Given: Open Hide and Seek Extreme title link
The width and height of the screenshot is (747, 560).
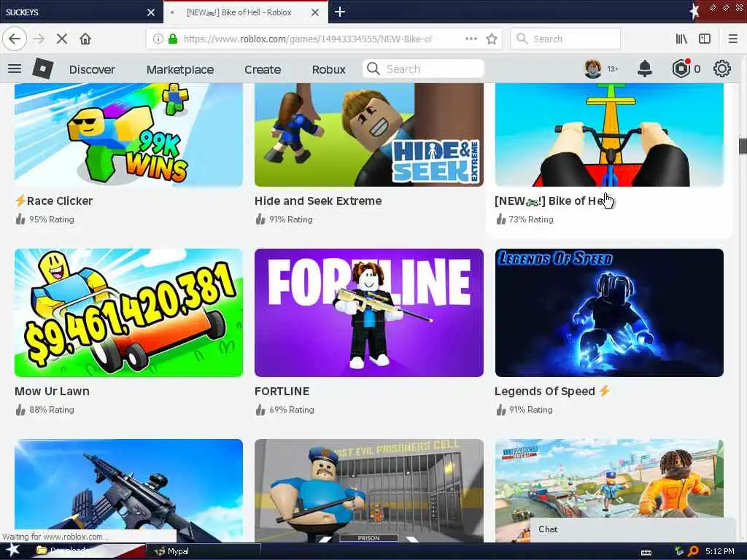Looking at the screenshot, I should click(x=318, y=201).
